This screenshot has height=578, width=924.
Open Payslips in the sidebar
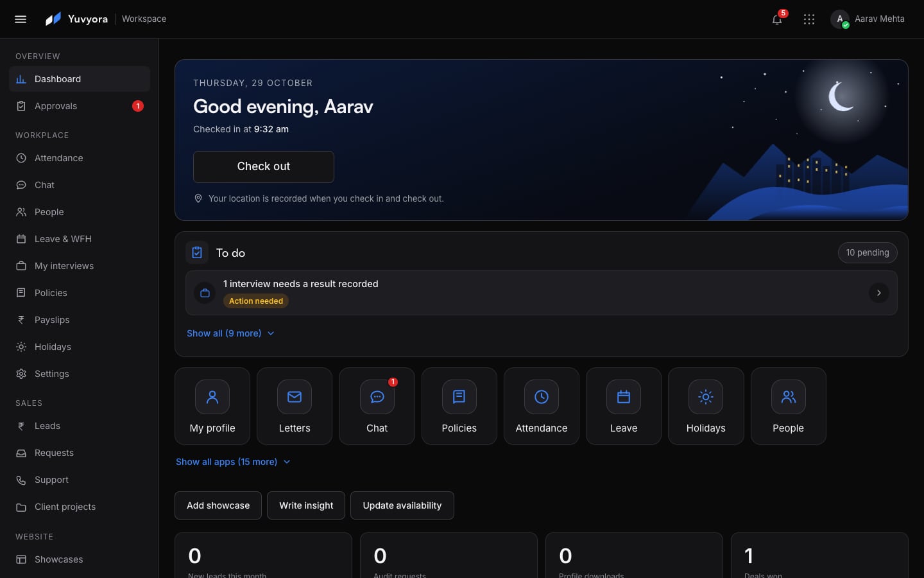[x=80, y=320]
